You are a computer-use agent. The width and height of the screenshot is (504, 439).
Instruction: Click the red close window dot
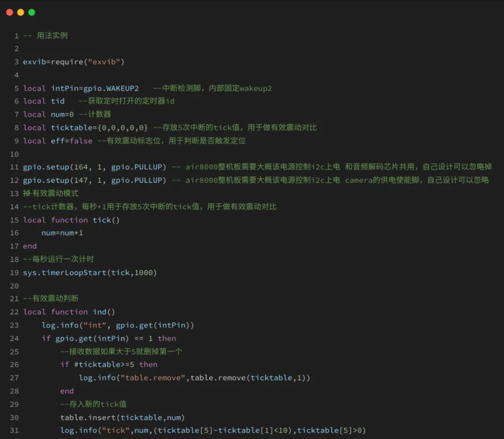click(10, 12)
